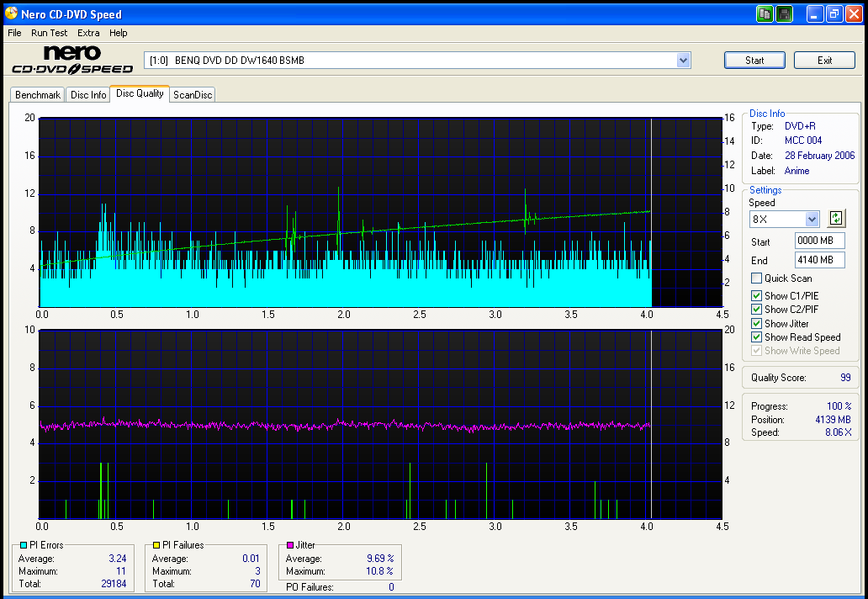Open the Run Test menu
Viewport: 868px width, 599px height.
(49, 33)
